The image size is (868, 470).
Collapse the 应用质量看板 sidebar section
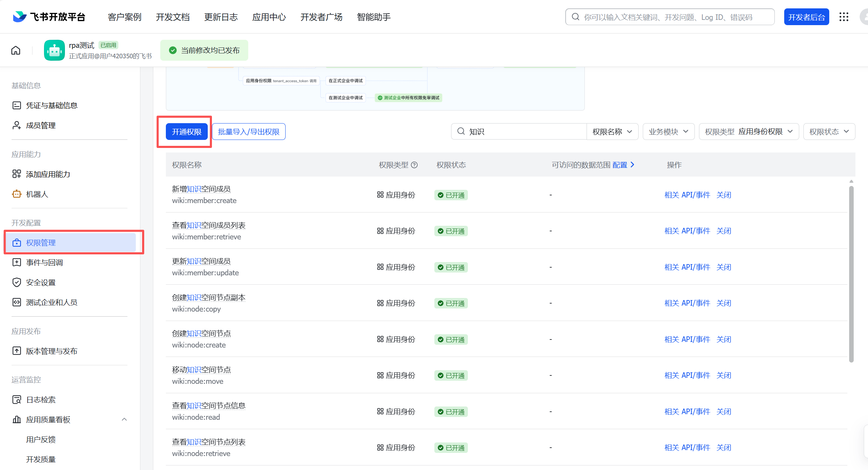click(x=124, y=419)
